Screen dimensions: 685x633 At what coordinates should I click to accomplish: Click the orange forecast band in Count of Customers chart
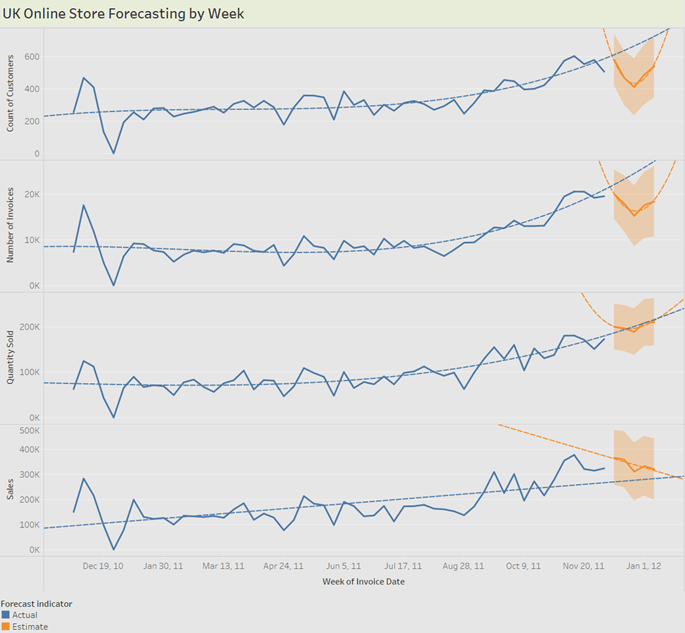(634, 100)
